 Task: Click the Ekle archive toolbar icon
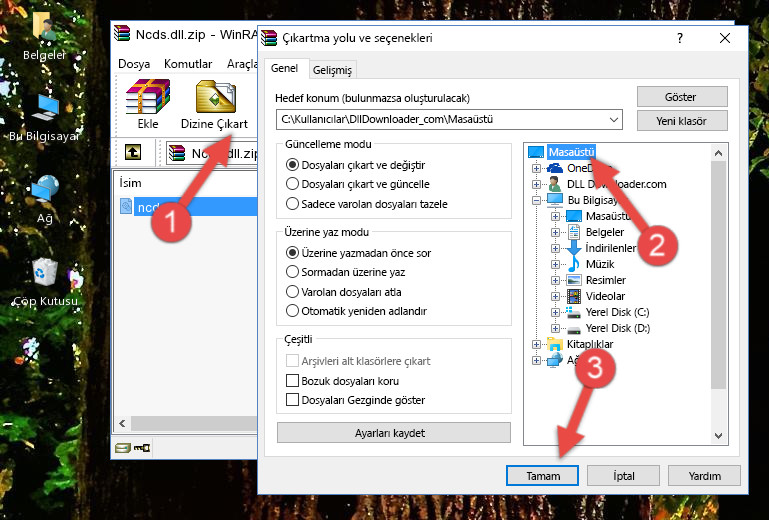click(x=148, y=97)
